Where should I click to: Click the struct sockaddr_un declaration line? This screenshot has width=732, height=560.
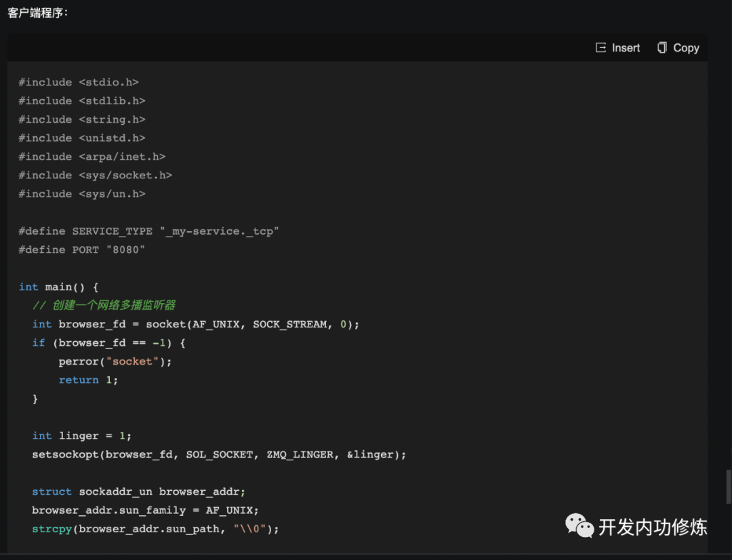click(139, 492)
